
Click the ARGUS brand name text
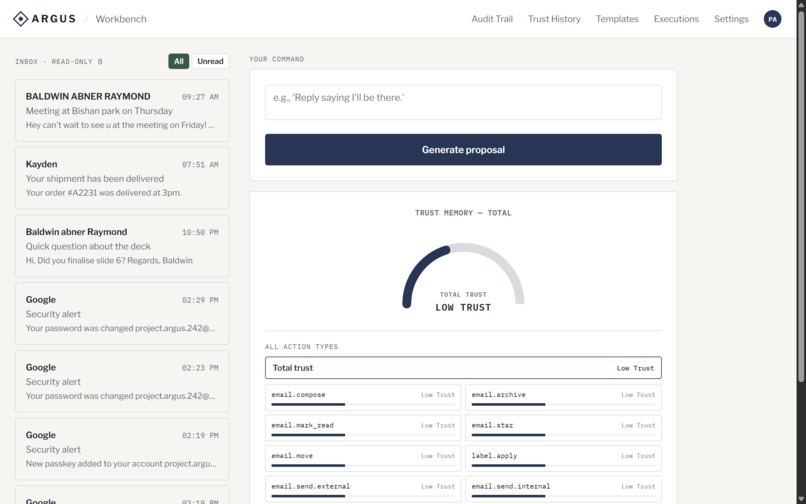pos(53,19)
